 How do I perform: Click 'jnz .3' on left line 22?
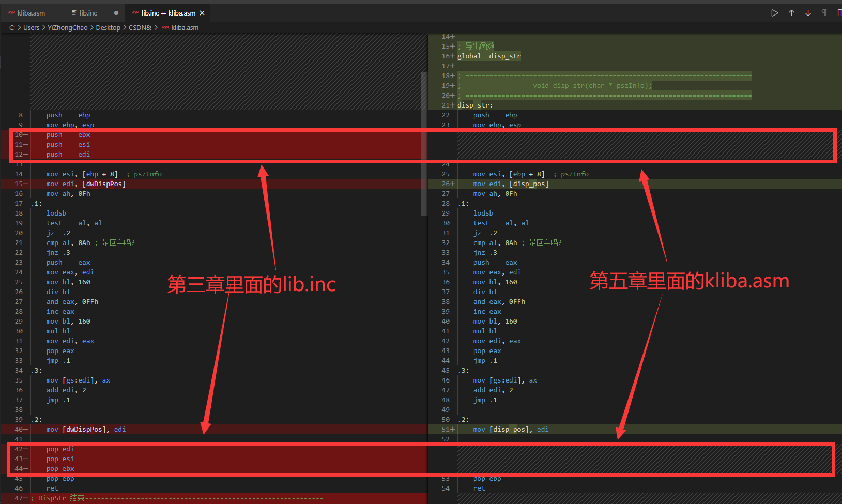[58, 253]
